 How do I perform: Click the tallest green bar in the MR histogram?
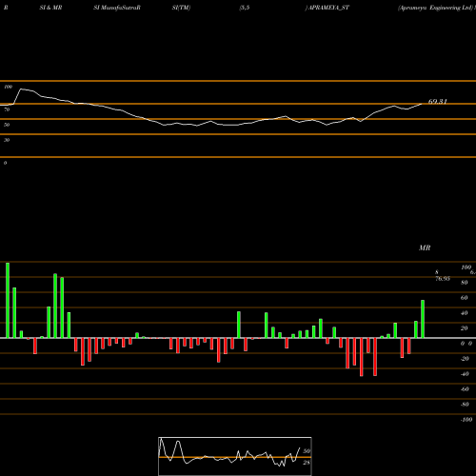pyautogui.click(x=8, y=300)
